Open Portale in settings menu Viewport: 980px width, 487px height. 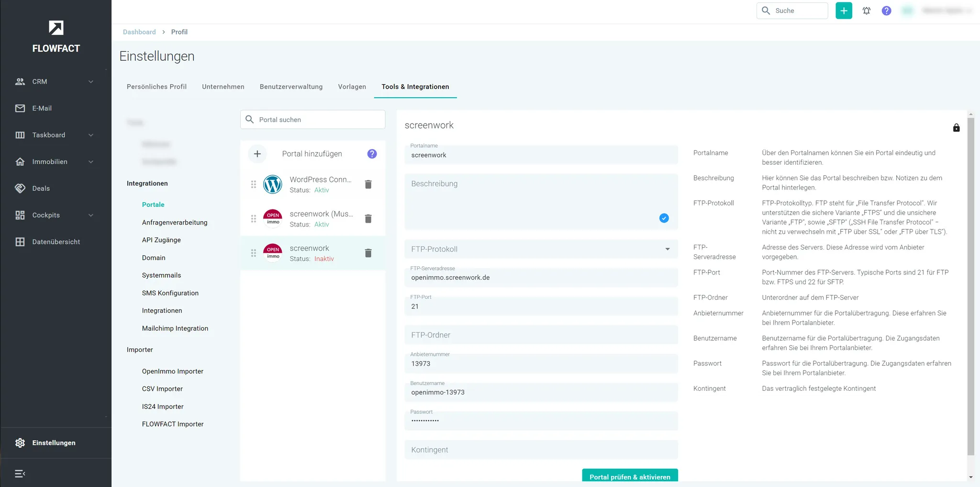pos(153,204)
